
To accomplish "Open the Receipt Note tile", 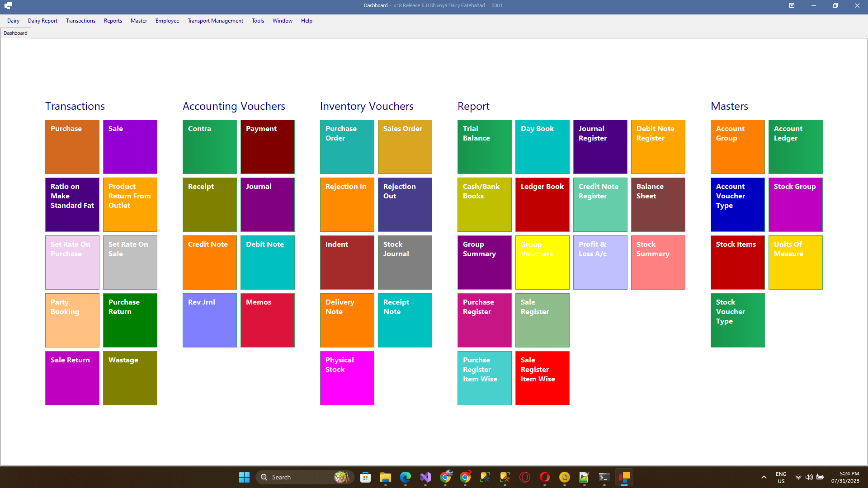I will click(x=405, y=320).
